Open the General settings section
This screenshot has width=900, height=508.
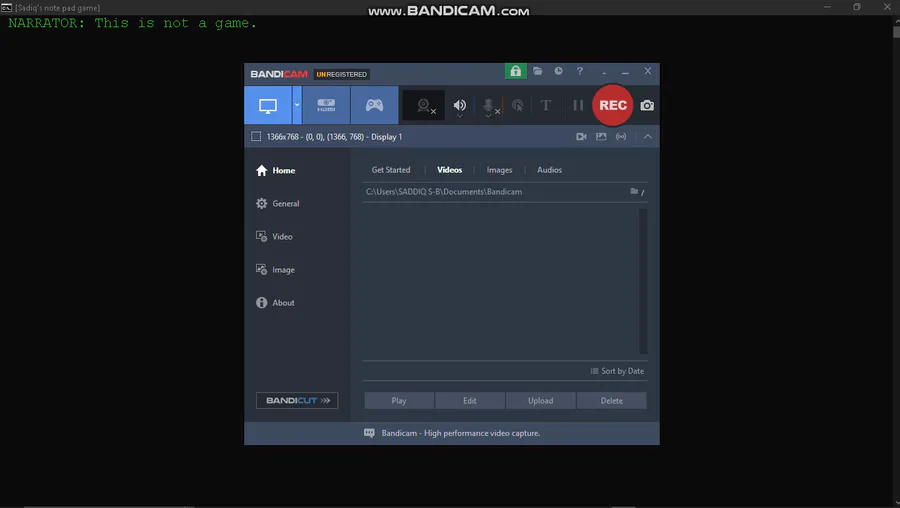(x=278, y=203)
